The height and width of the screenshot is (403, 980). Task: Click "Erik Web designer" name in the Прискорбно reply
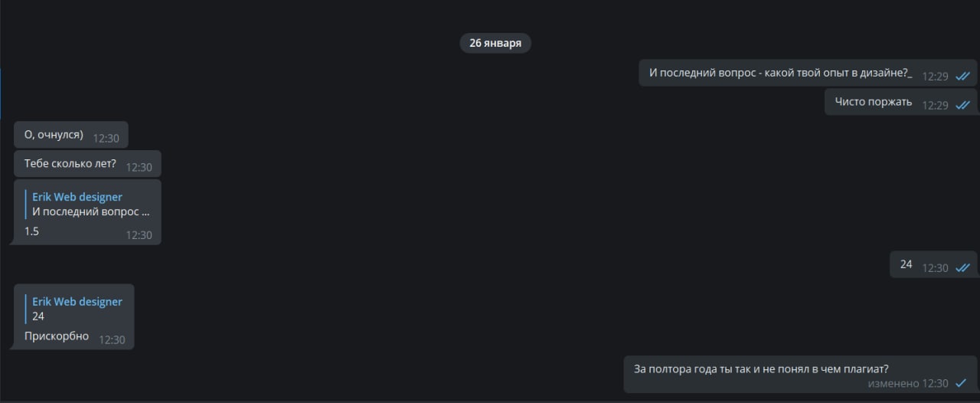77,302
